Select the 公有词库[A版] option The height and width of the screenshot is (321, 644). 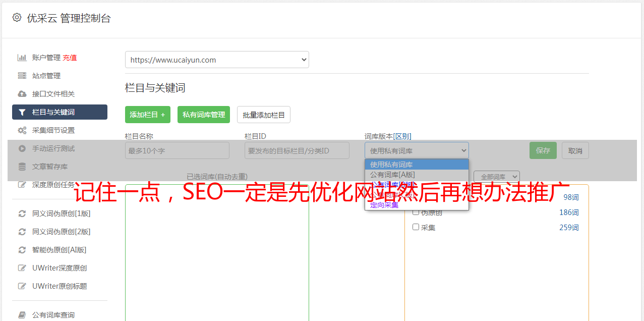(x=417, y=175)
